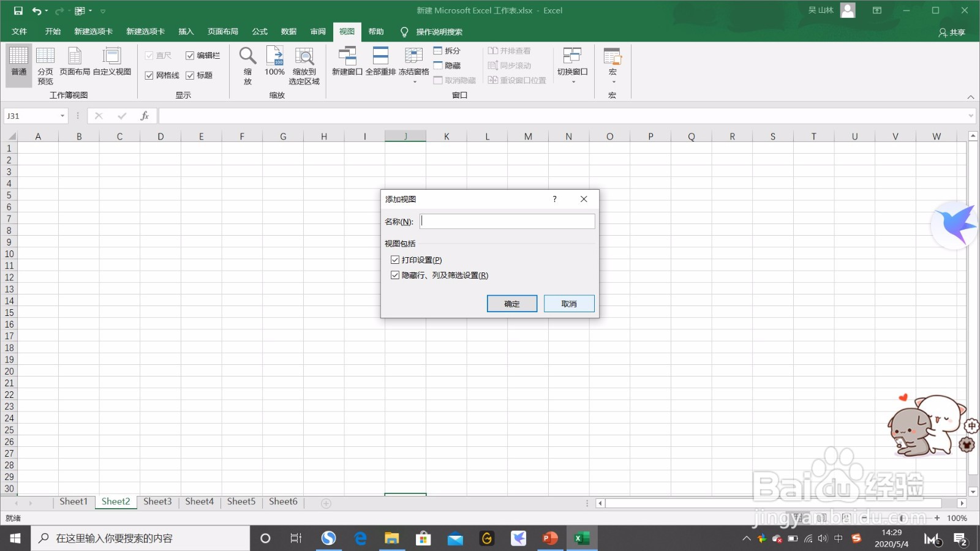Collapse the ribbon with chevron
This screenshot has height=551, width=980.
click(971, 97)
